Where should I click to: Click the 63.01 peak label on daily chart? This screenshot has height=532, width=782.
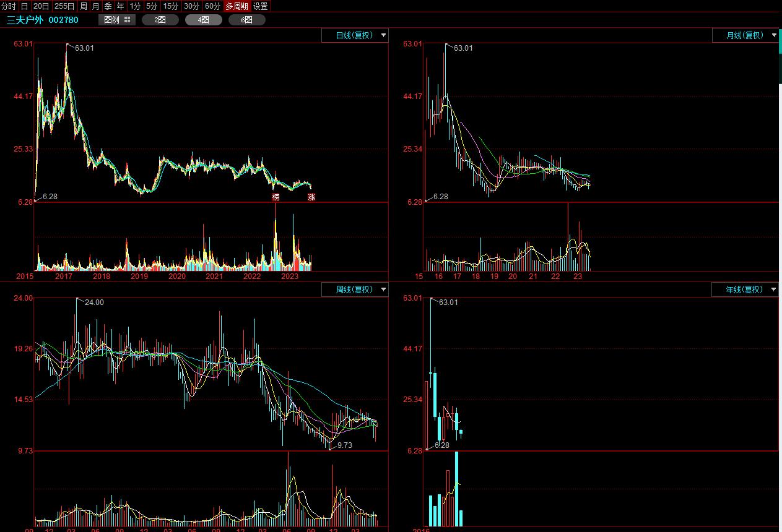tap(84, 48)
